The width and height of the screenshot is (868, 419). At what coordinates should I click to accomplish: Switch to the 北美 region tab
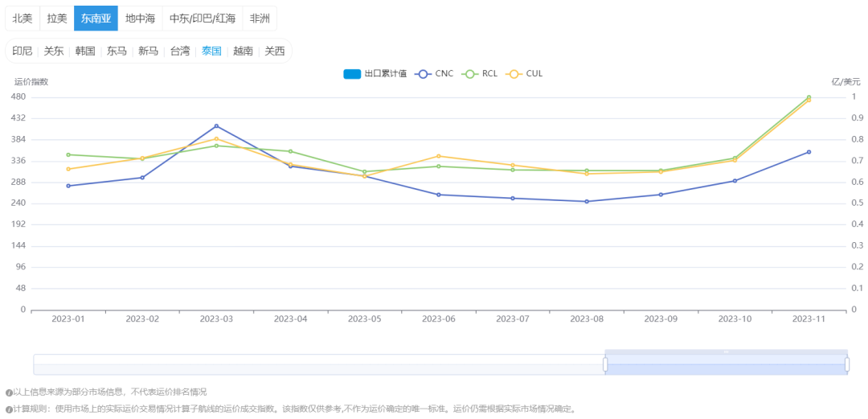pos(23,18)
